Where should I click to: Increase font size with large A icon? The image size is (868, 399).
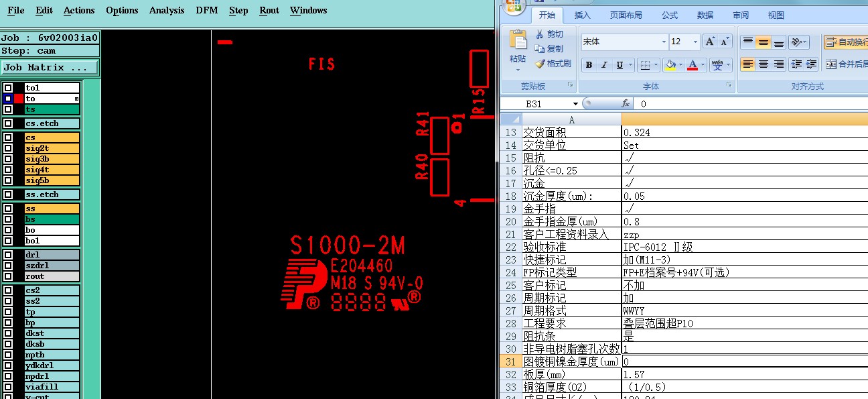(711, 42)
